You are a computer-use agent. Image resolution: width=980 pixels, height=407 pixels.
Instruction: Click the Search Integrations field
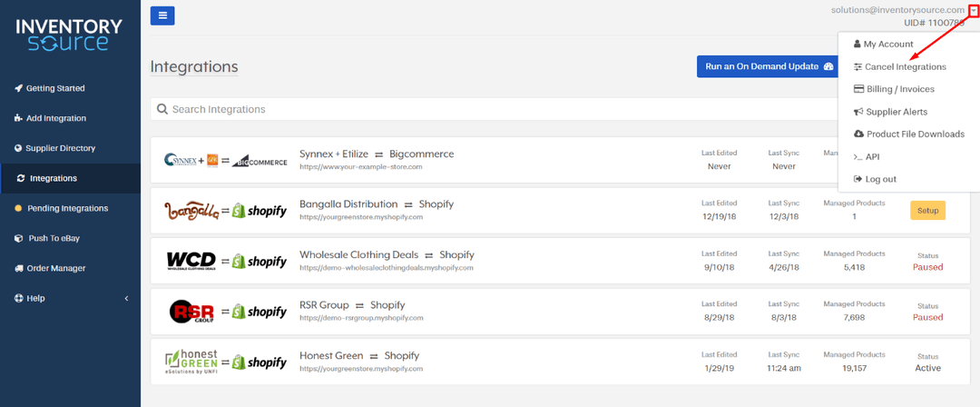(x=494, y=109)
